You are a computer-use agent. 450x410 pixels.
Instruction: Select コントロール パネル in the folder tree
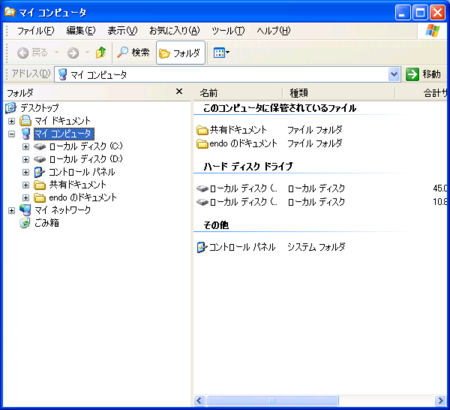tap(82, 172)
